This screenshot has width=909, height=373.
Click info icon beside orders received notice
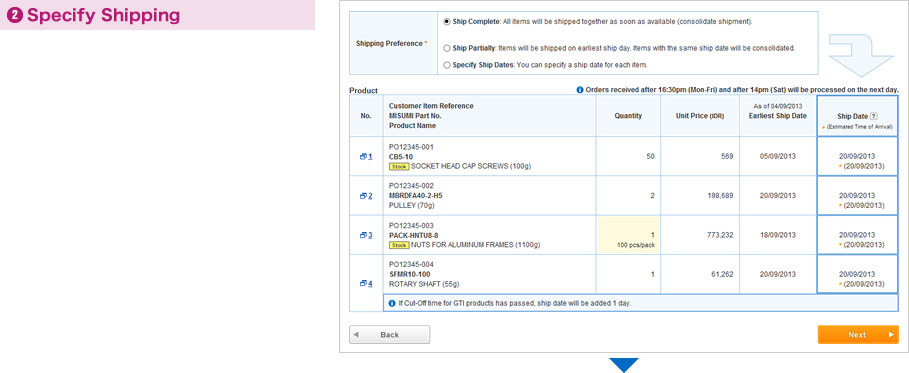pyautogui.click(x=580, y=90)
